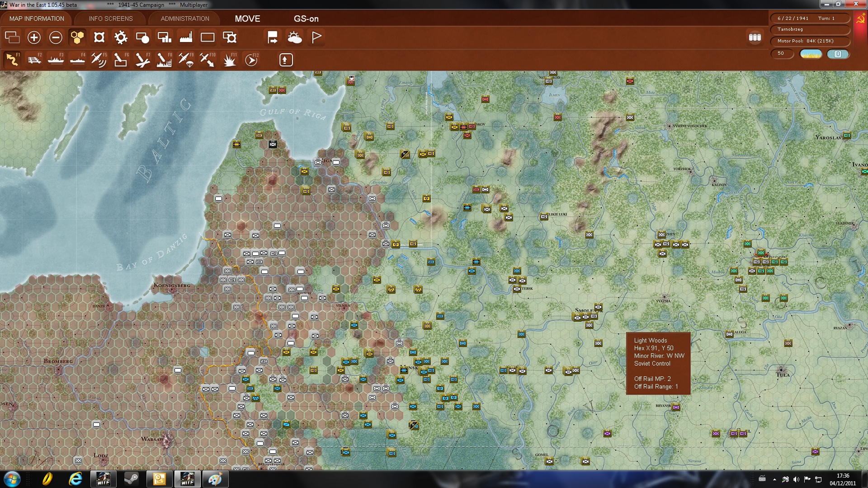Viewport: 868px width, 488px height.
Task: Open Steam from the taskbar
Action: tap(132, 479)
